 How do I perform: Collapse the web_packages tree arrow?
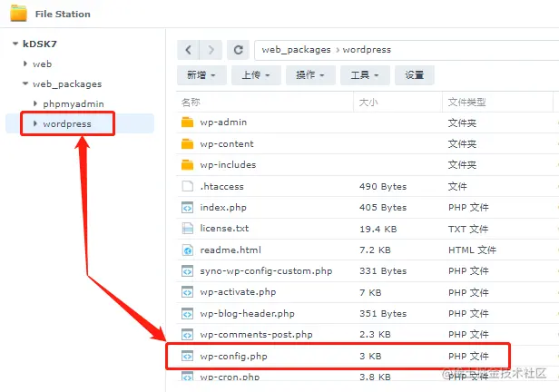[x=25, y=83]
